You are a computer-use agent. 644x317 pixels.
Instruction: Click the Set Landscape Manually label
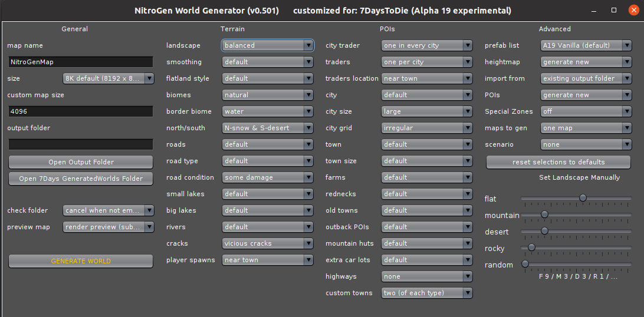tap(580, 177)
